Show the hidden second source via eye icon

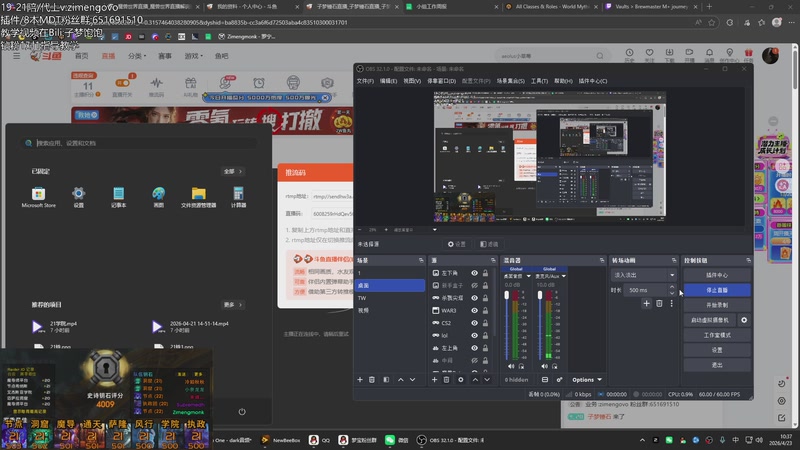(x=474, y=285)
